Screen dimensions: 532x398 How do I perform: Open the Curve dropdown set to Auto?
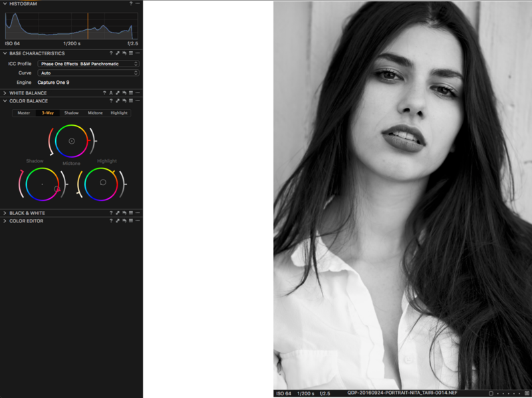88,73
